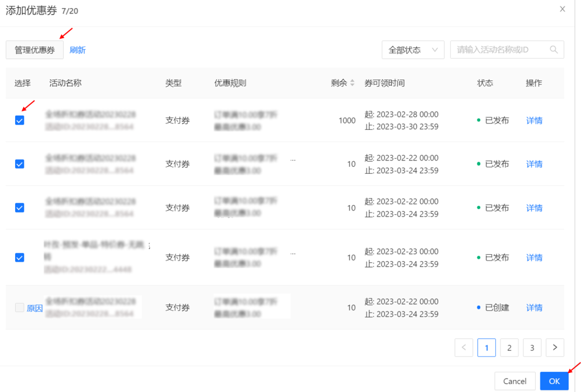581x392 pixels.
Task: Select pagination page 1
Action: click(x=487, y=347)
